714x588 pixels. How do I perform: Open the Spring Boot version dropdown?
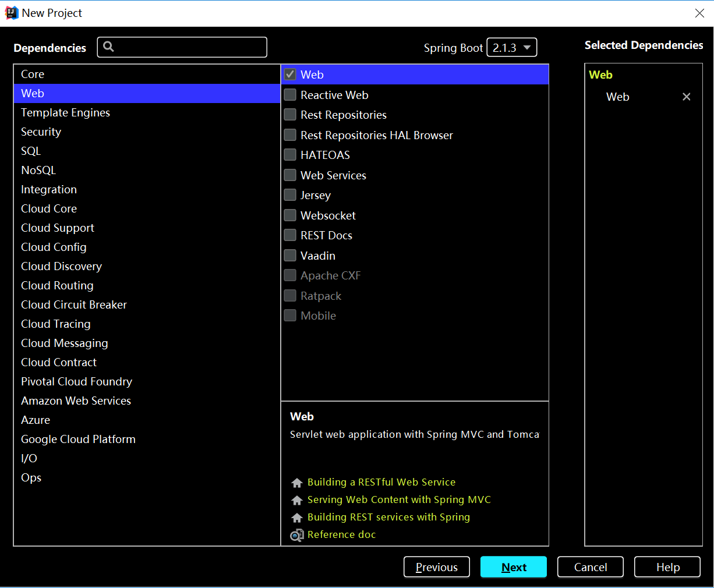pos(512,48)
